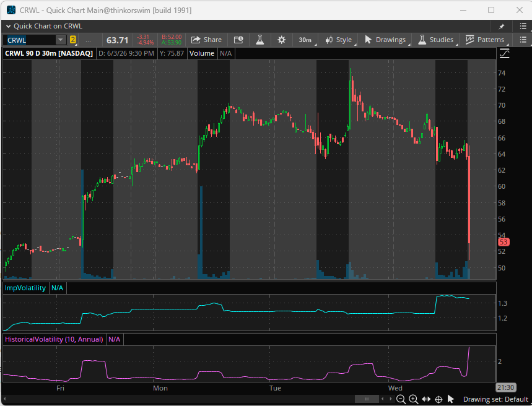532x406 pixels.
Task: Open the symbol dropdown arrow next to CRWL
Action: point(61,40)
